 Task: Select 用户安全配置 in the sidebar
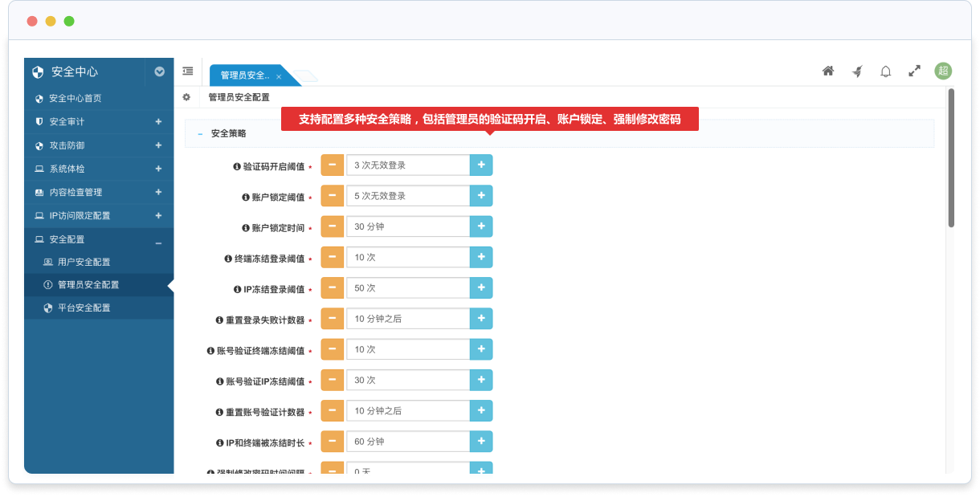coord(84,262)
